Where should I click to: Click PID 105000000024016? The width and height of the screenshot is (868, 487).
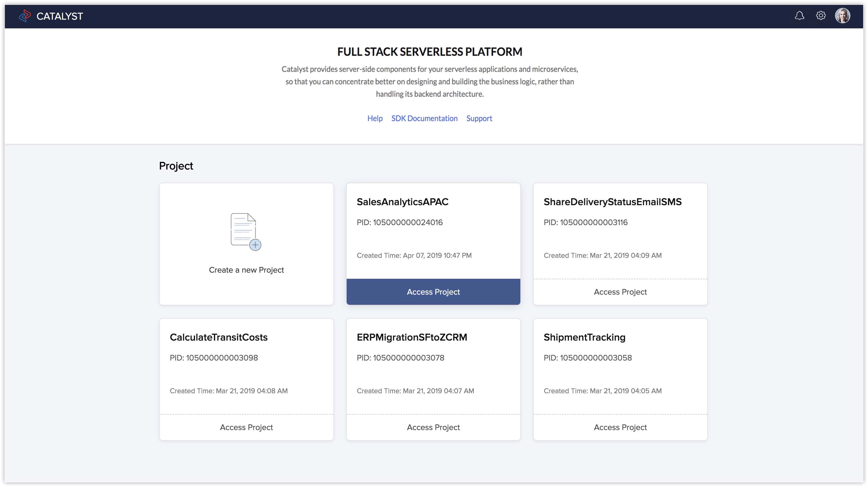[400, 223]
